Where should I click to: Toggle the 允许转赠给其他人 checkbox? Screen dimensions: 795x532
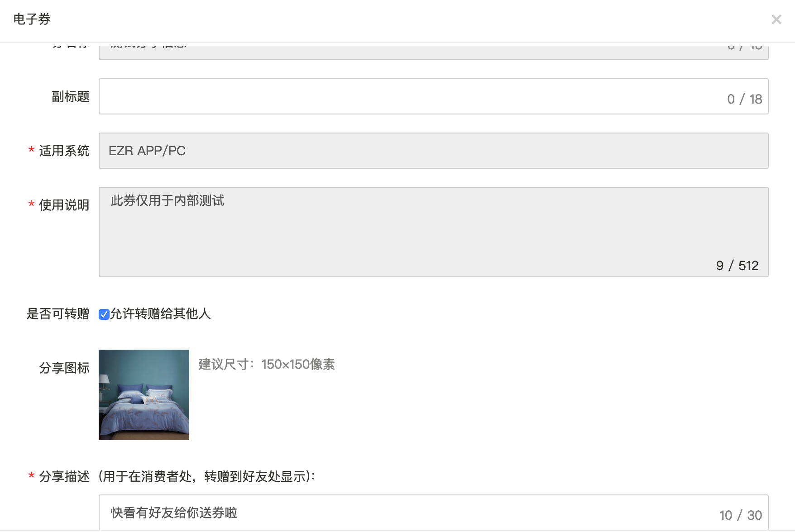(x=104, y=314)
